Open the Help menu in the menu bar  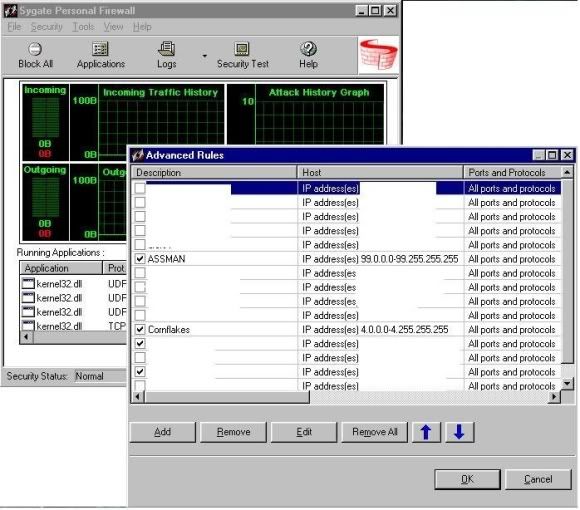(142, 27)
